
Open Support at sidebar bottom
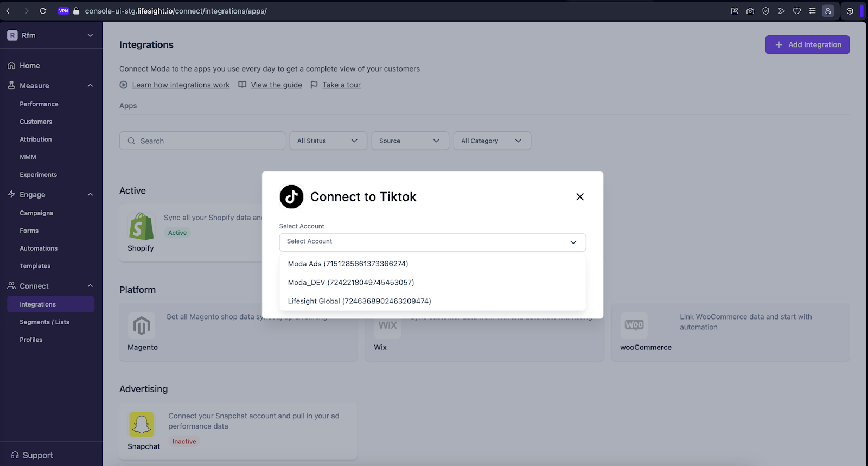pyautogui.click(x=33, y=455)
